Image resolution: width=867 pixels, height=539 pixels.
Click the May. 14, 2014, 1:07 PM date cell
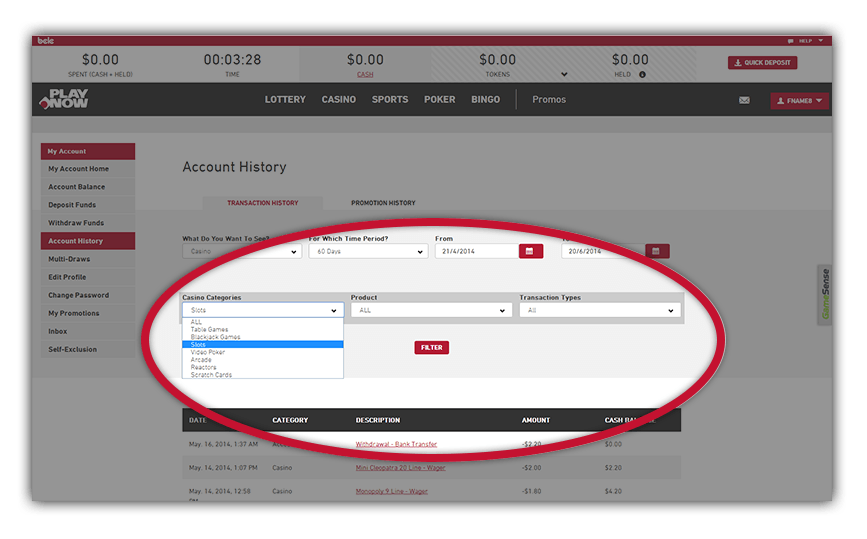coord(223,468)
